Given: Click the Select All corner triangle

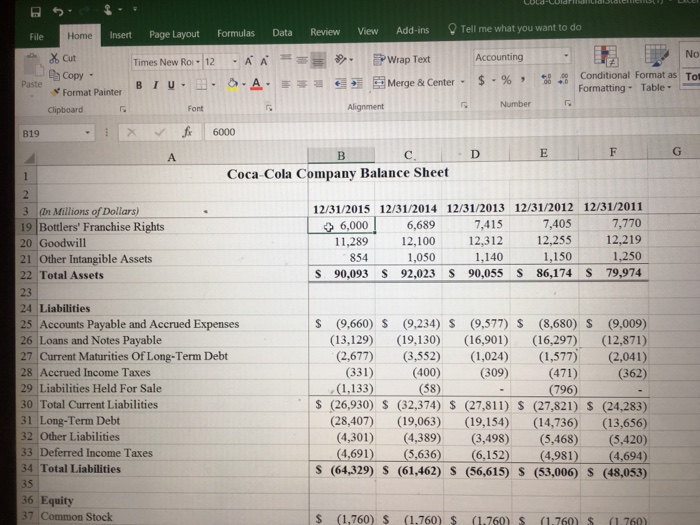Looking at the screenshot, I should [29, 158].
